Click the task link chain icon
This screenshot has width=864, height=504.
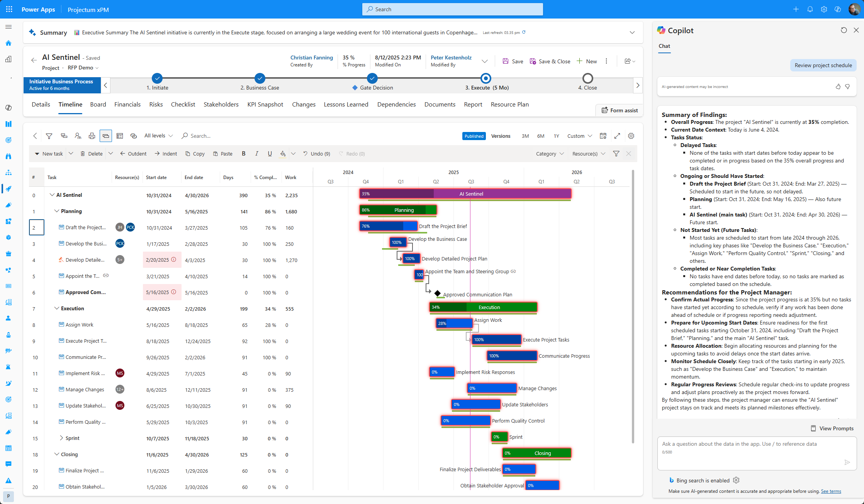pyautogui.click(x=134, y=136)
